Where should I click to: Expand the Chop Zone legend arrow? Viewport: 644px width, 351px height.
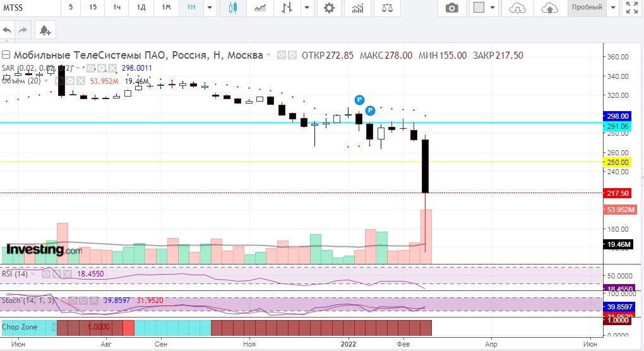pyautogui.click(x=43, y=327)
